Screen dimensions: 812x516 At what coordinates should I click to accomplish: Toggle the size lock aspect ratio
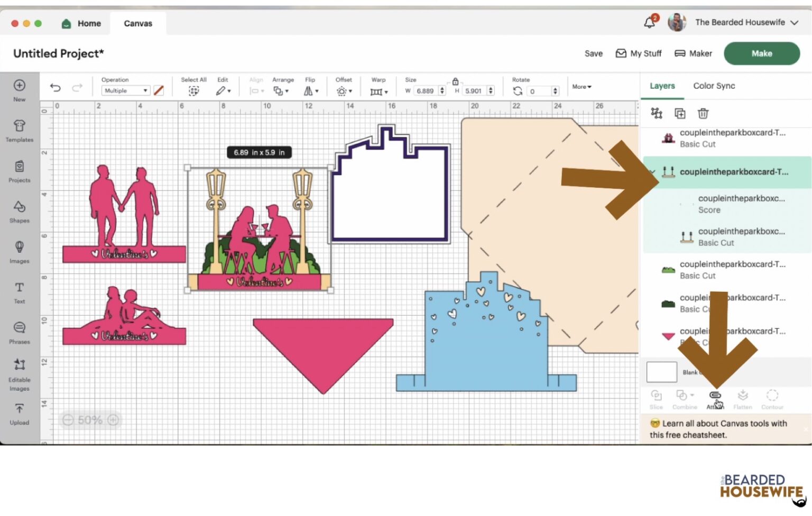pos(455,81)
